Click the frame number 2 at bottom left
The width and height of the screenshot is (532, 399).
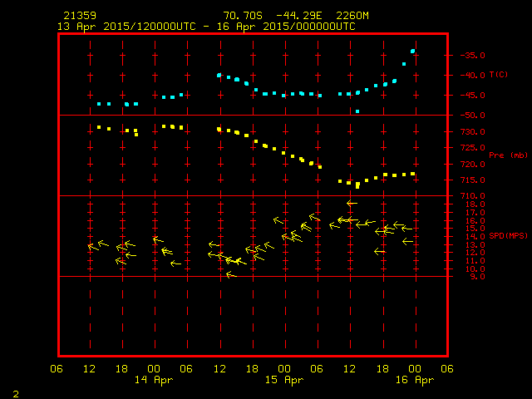coord(16,394)
